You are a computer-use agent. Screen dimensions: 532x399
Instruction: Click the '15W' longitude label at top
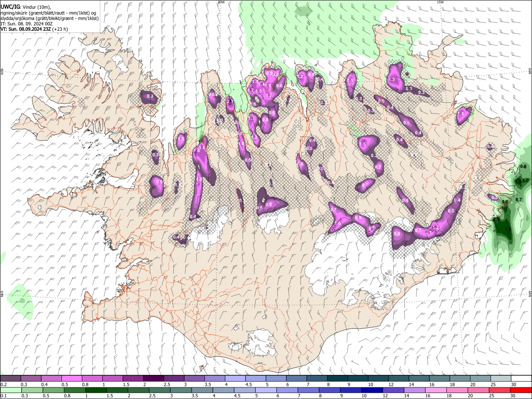pos(440,2)
